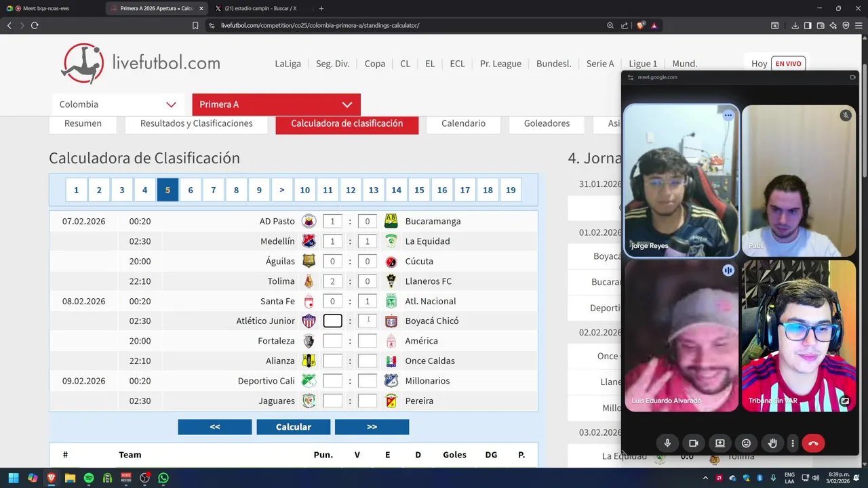Open options on Jorge Reyes tile
This screenshot has width=868, height=488.
click(x=728, y=115)
